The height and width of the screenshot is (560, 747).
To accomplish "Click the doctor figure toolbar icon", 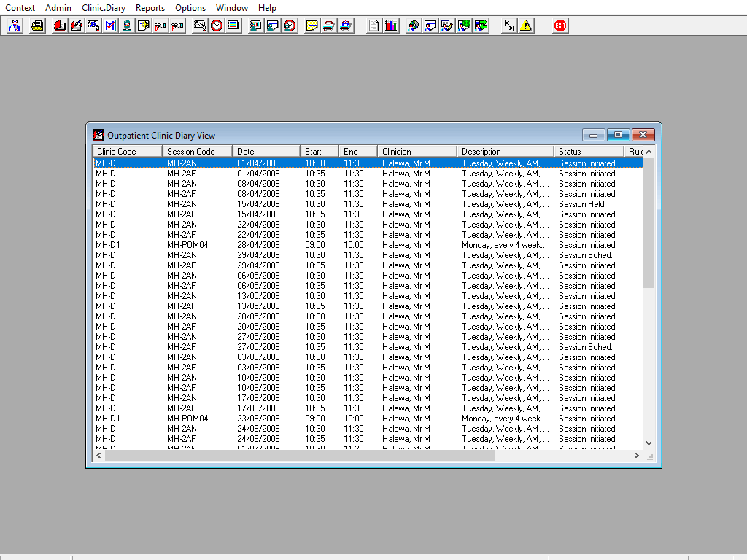I will click(15, 26).
